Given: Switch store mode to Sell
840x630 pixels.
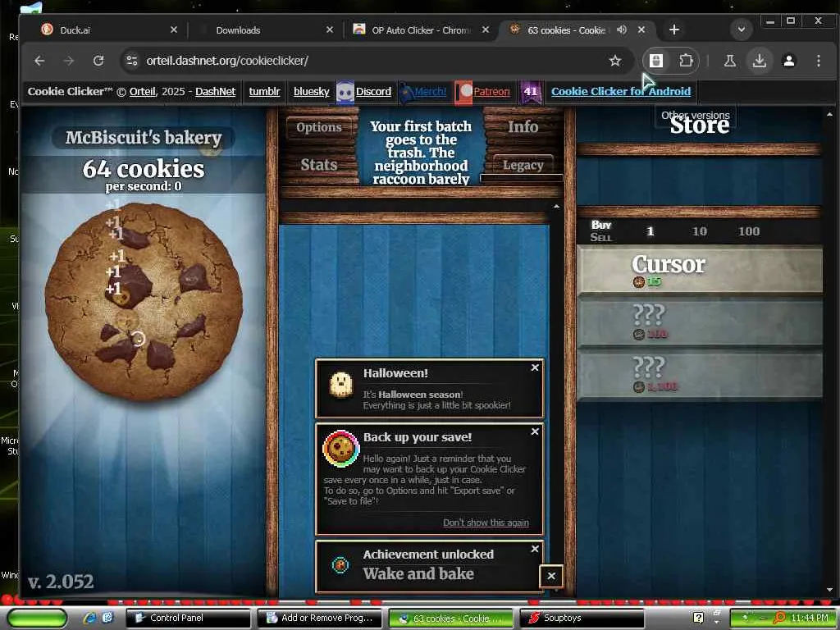Looking at the screenshot, I should pyautogui.click(x=600, y=237).
